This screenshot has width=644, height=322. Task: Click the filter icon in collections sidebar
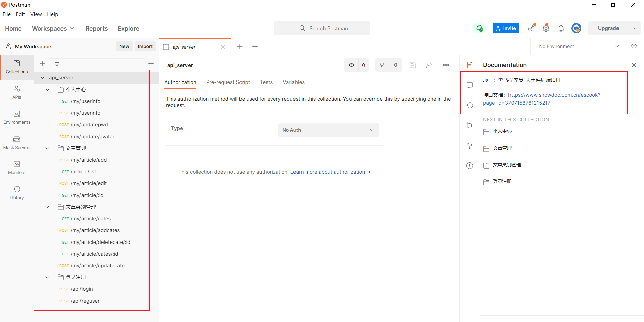pyautogui.click(x=57, y=63)
